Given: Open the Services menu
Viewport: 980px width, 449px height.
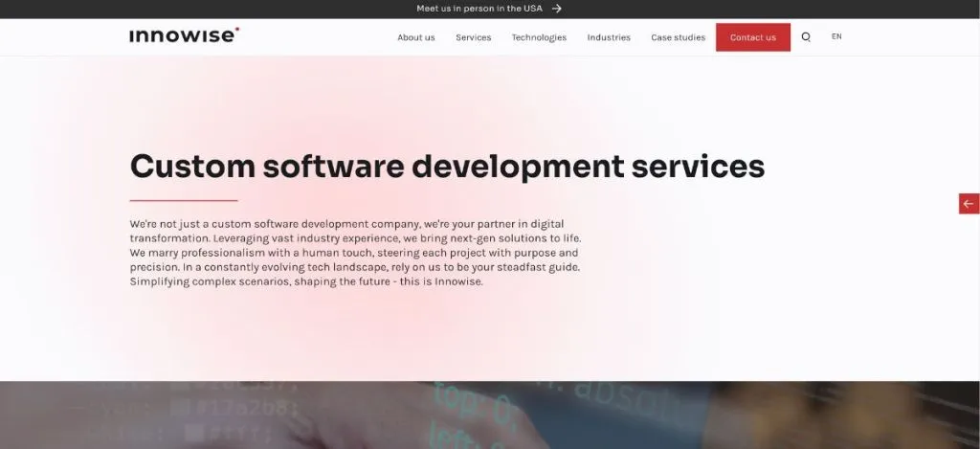Looking at the screenshot, I should 473,37.
